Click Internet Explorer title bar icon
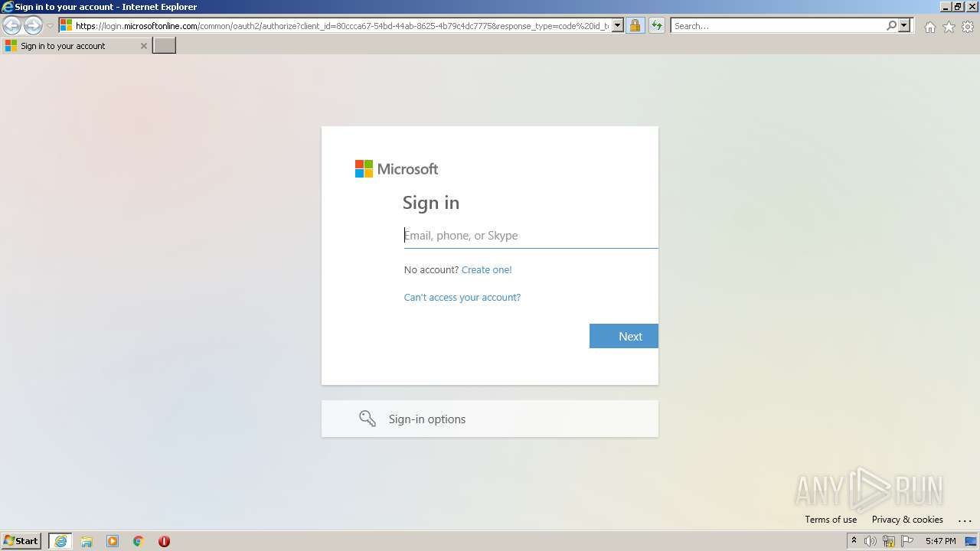980x551 pixels. (8, 7)
